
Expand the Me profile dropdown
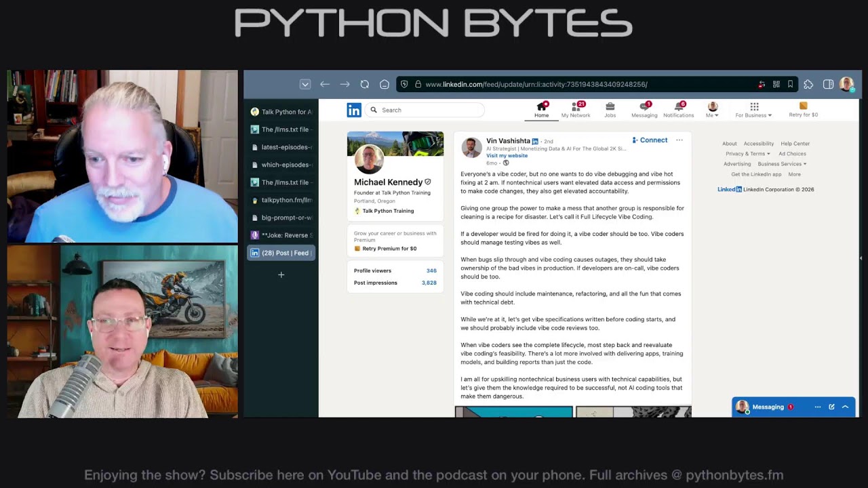tap(712, 110)
